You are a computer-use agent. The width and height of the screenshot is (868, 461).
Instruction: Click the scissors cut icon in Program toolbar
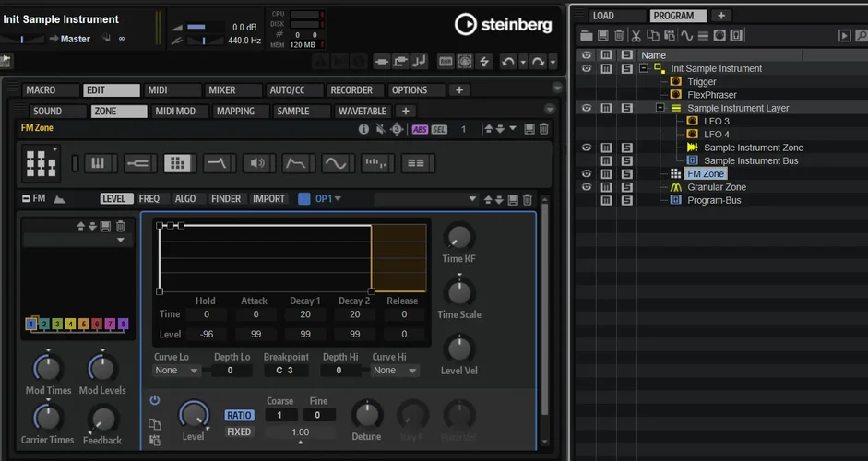click(636, 36)
